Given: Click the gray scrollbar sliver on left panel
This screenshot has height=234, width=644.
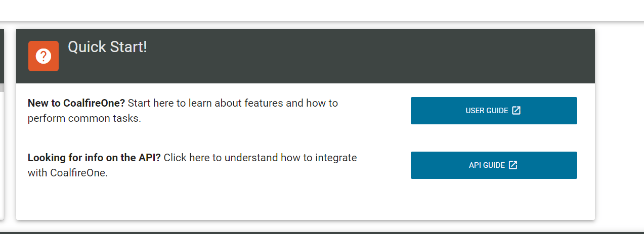Looking at the screenshot, I should point(2,87).
